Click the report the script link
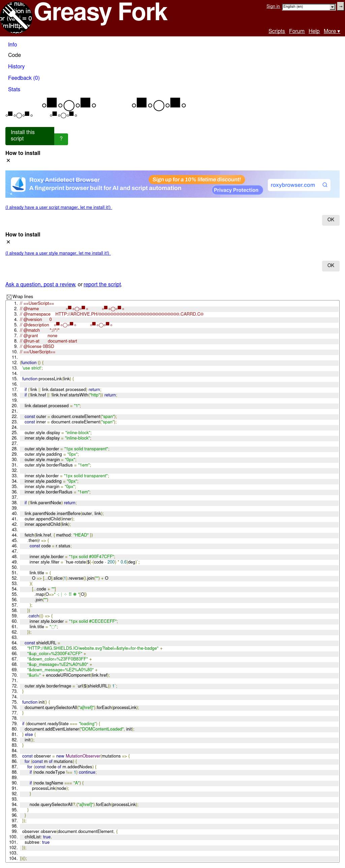The image size is (345, 868). pyautogui.click(x=102, y=285)
